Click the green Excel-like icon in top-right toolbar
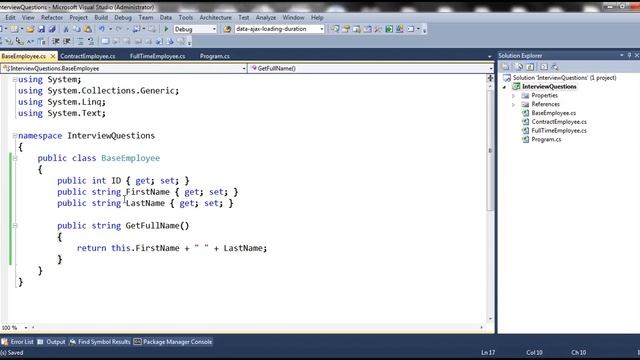Viewport: 640px width, 360px height. pos(389,29)
